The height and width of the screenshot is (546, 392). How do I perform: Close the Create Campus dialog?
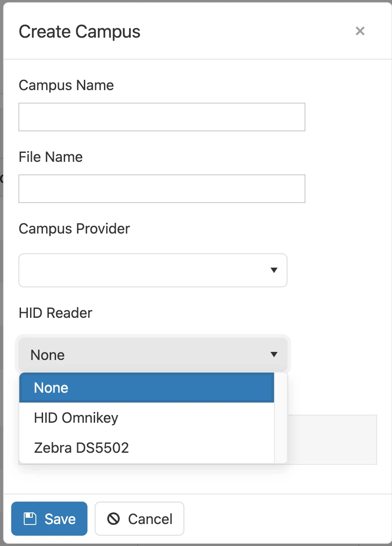click(360, 31)
